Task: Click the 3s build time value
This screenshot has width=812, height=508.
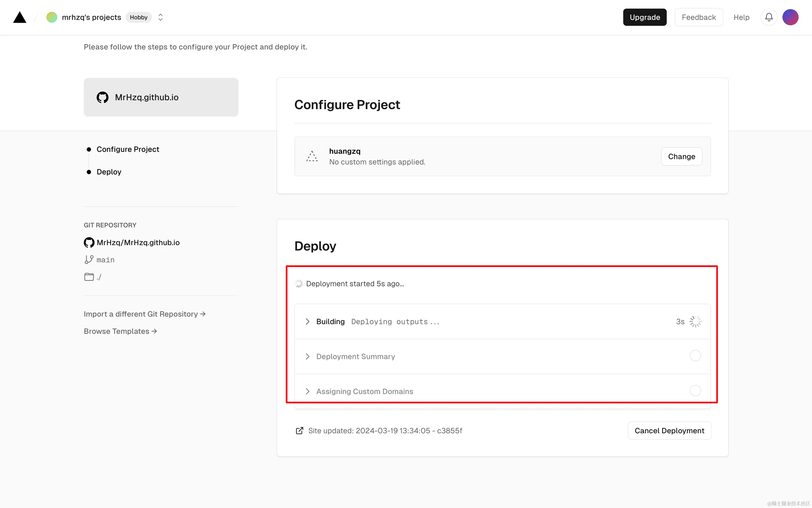Action: click(680, 321)
